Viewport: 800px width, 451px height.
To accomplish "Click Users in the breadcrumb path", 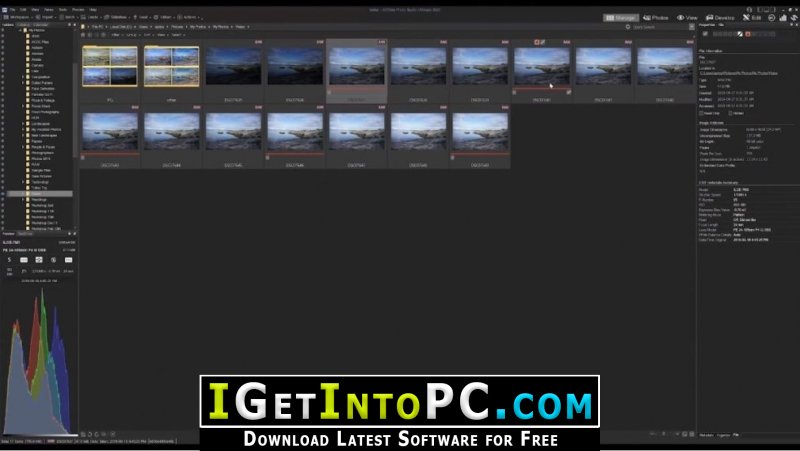I will pos(143,27).
